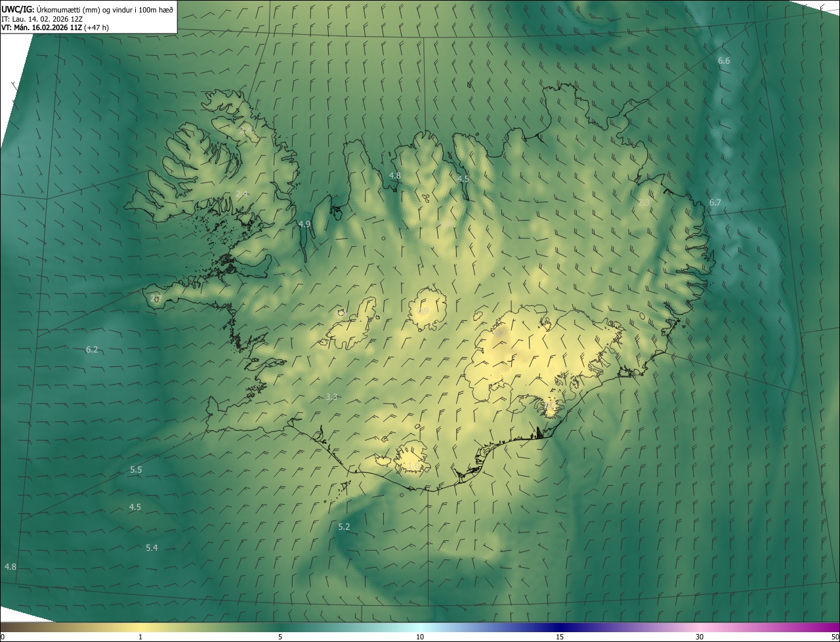Click the 0 tick on the colour scale
840x642 pixels.
click(3, 637)
